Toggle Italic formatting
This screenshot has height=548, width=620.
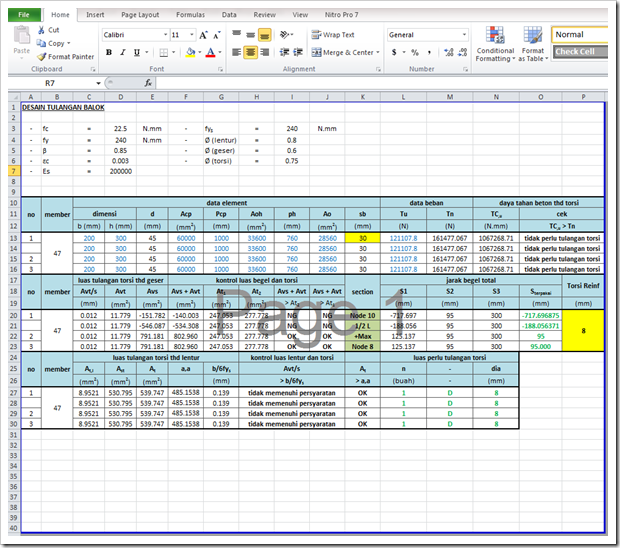point(123,52)
